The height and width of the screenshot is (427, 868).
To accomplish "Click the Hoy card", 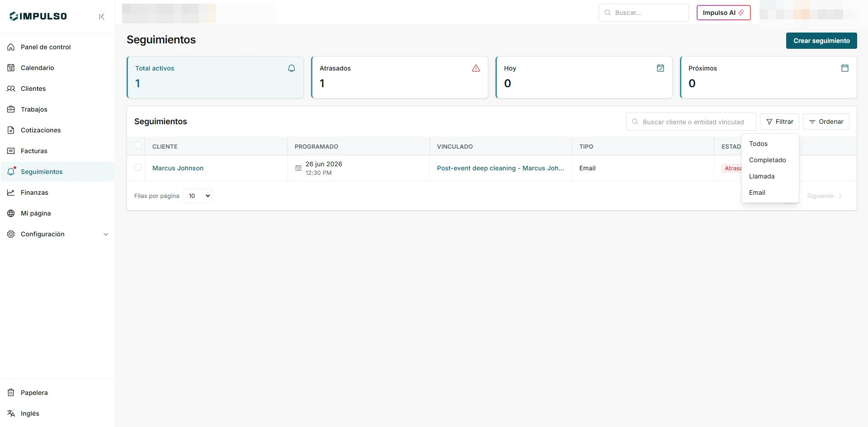I will (x=584, y=77).
